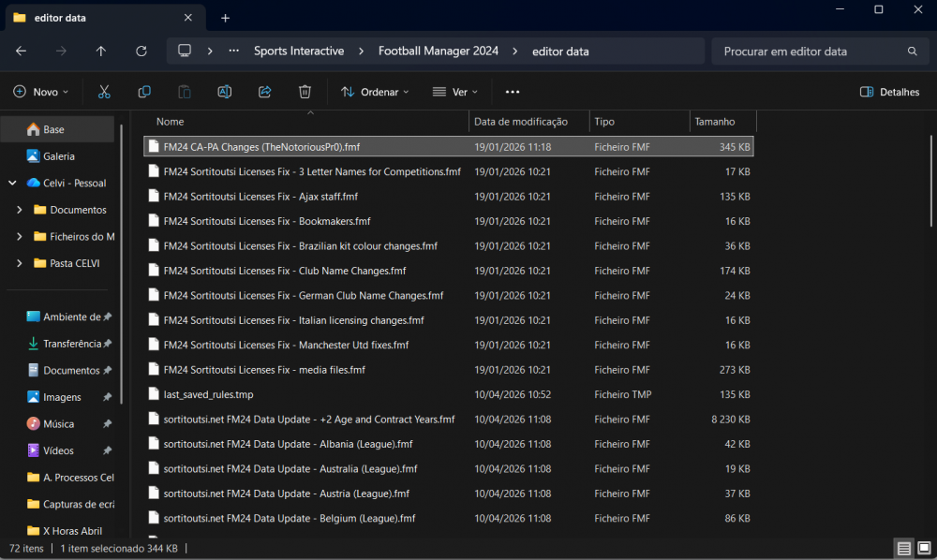The height and width of the screenshot is (560, 937).
Task: Click the Copy icon in toolbar
Action: (144, 92)
